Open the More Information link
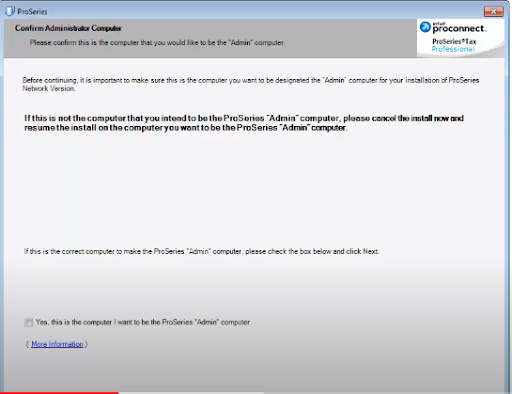Image resolution: width=512 pixels, height=394 pixels. coord(57,344)
